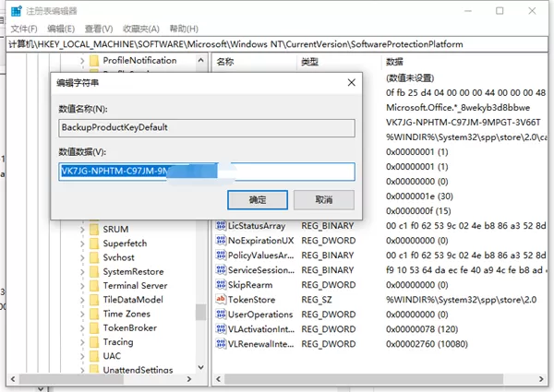Select the NoExpirationUX value icon
Screen dimensions: 554x392
tap(221, 241)
